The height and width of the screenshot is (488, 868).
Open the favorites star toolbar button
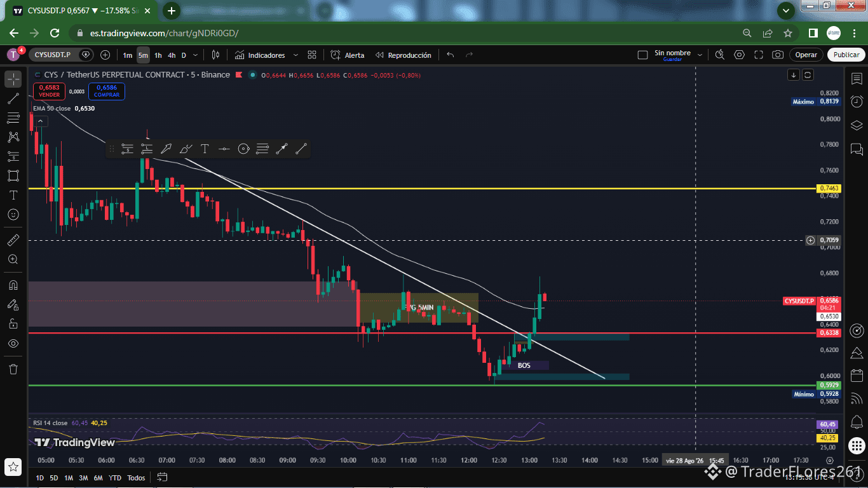[x=13, y=467]
